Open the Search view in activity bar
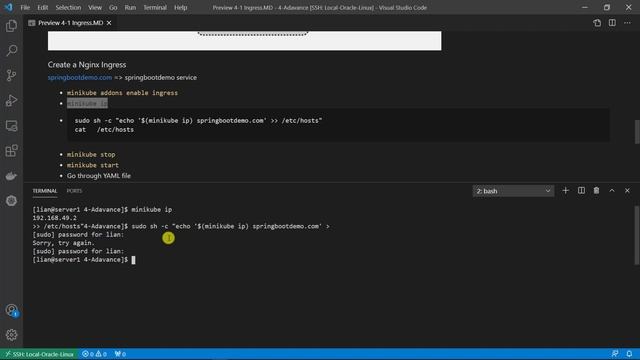The height and width of the screenshot is (360, 640). point(11,51)
